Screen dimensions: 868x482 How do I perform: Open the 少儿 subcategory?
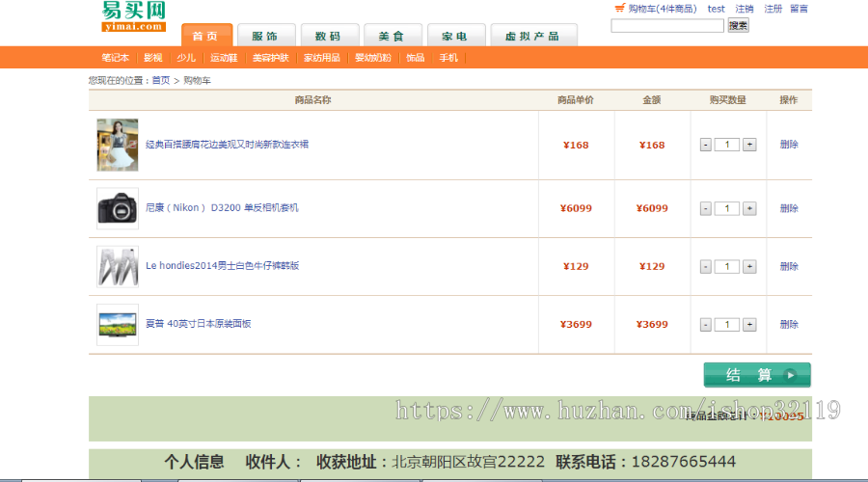[x=186, y=58]
